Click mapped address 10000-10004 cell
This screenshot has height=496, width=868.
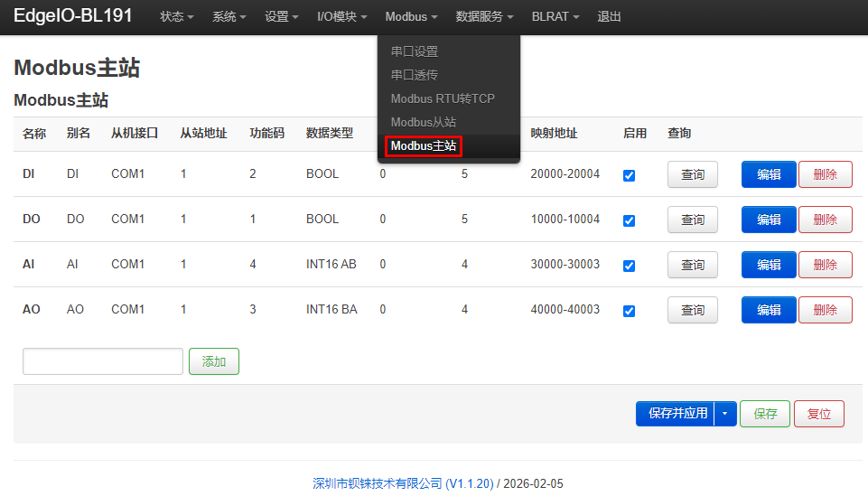click(x=565, y=220)
